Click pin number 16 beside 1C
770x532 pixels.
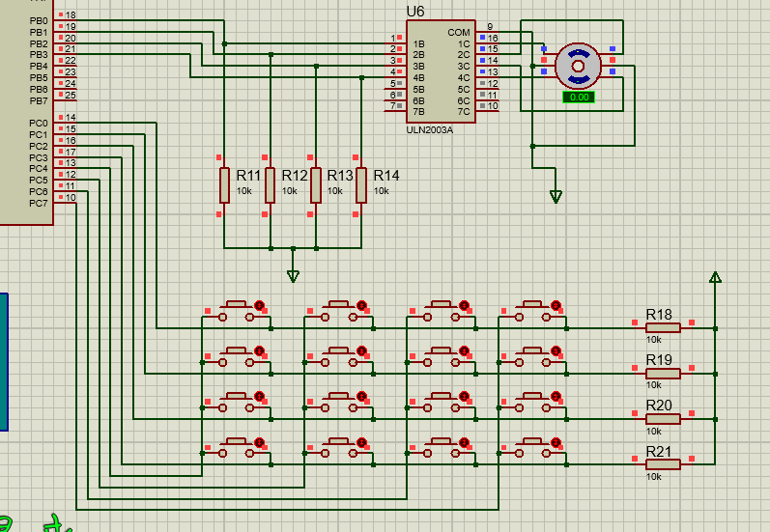[x=493, y=38]
